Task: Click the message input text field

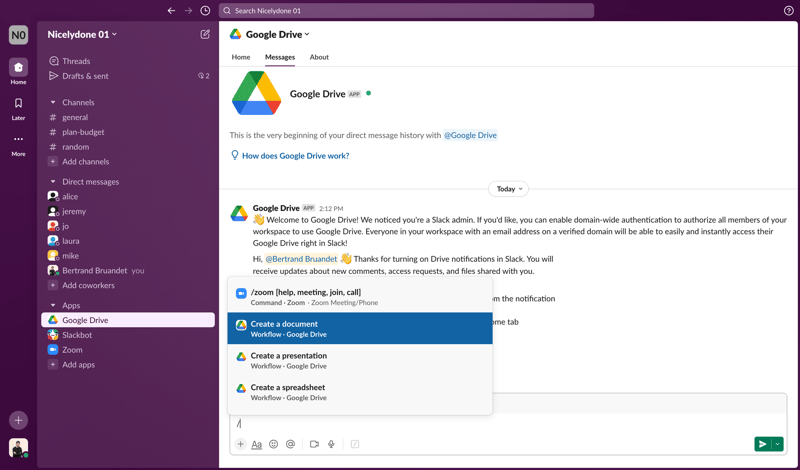Action: [508, 424]
